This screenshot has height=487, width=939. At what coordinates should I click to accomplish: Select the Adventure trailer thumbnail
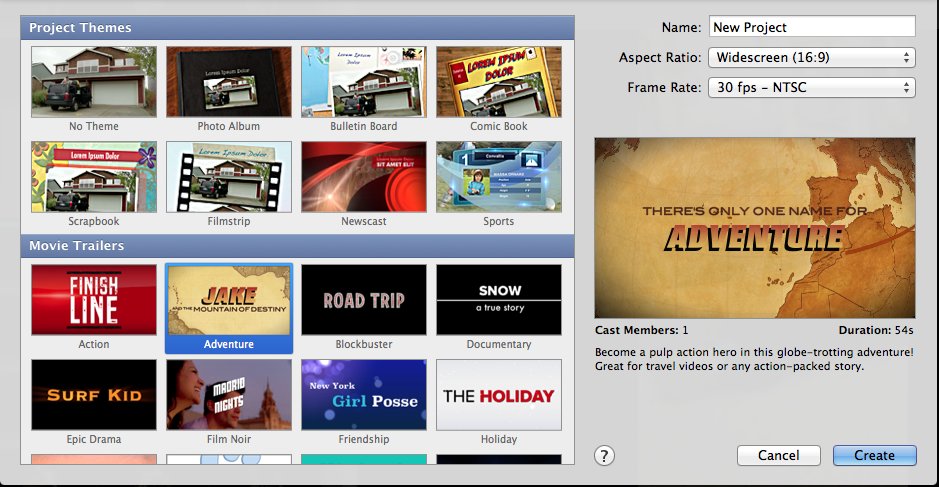(229, 300)
